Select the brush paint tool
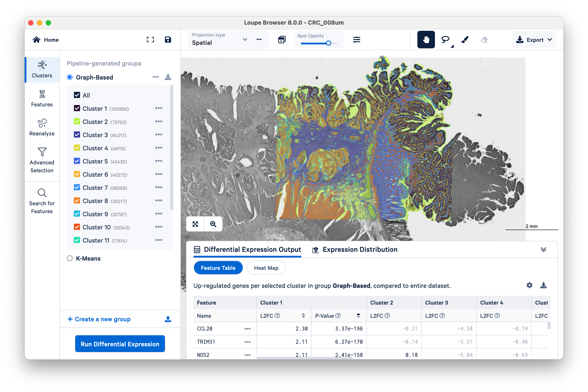This screenshot has width=588, height=392. tap(465, 40)
